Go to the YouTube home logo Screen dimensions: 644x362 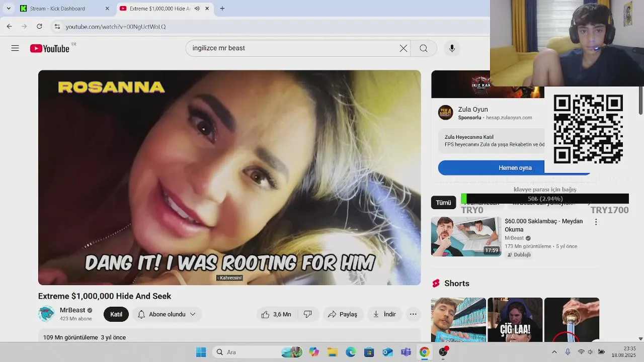click(x=49, y=48)
